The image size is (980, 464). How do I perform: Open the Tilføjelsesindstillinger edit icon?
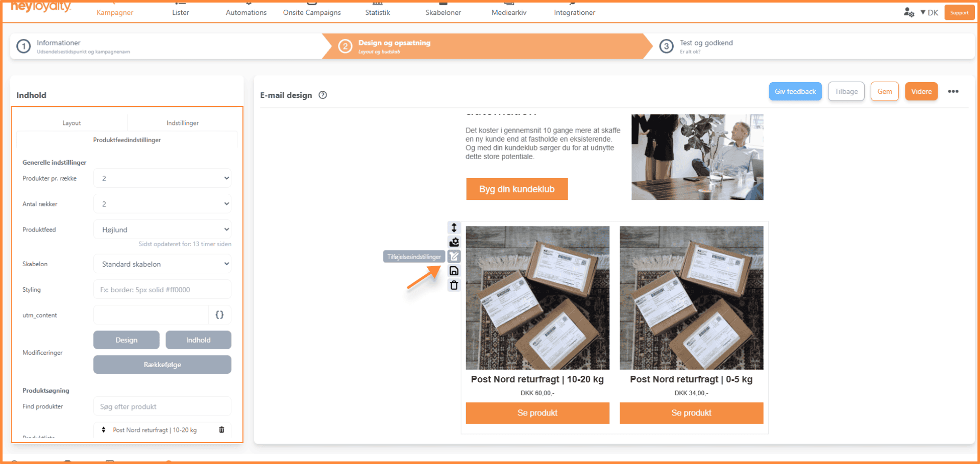point(454,256)
